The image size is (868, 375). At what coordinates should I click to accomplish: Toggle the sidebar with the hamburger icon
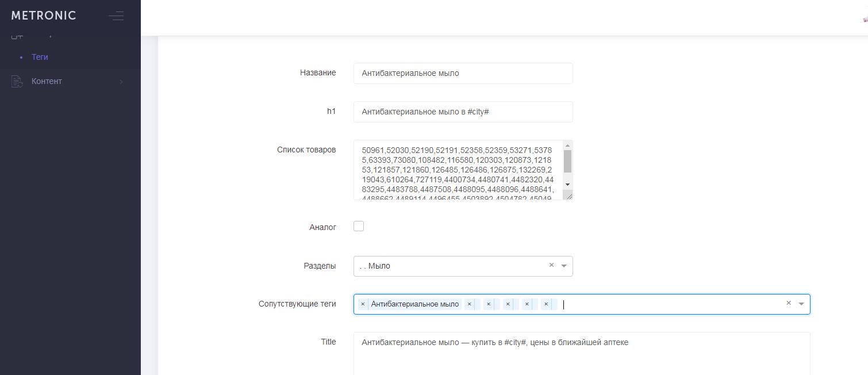point(116,16)
